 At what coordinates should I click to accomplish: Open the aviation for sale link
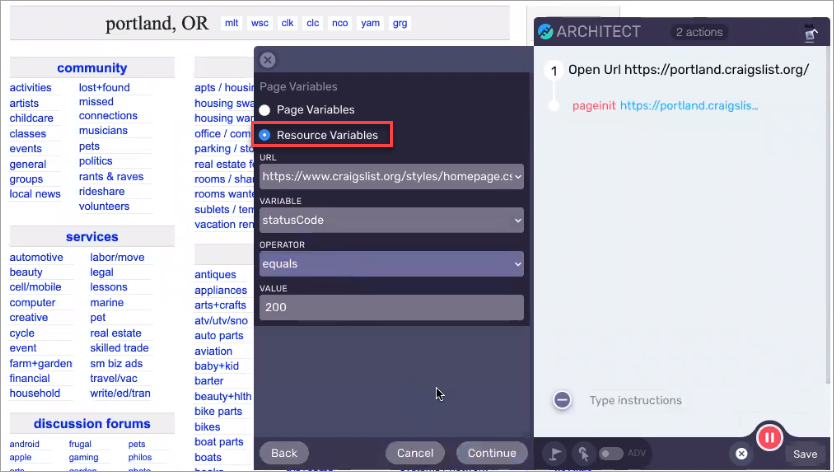[213, 351]
